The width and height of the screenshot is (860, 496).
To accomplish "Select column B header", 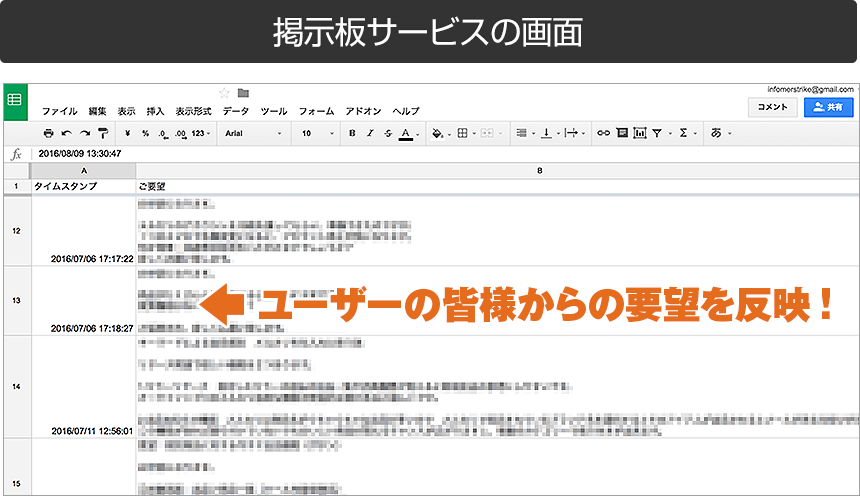I will pos(539,171).
